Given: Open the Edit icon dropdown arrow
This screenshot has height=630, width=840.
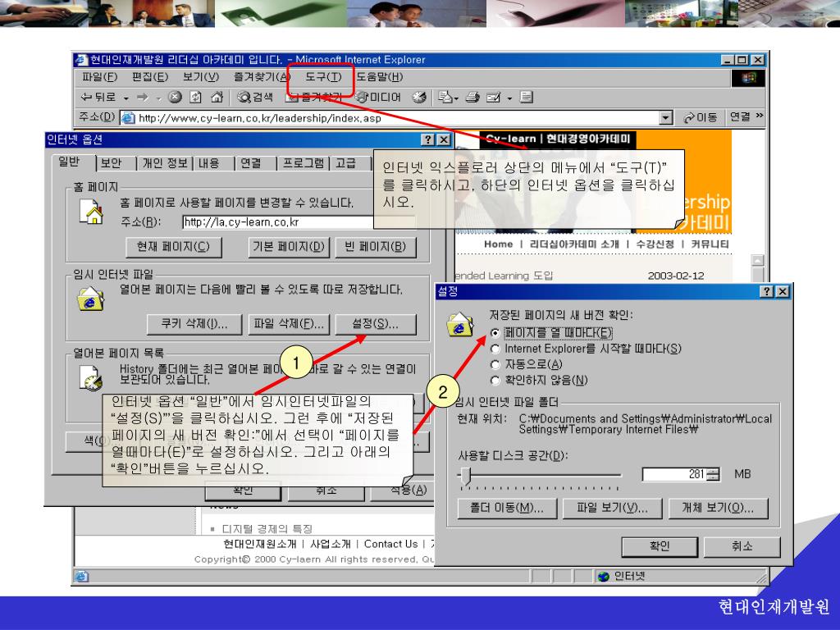Looking at the screenshot, I should point(509,98).
